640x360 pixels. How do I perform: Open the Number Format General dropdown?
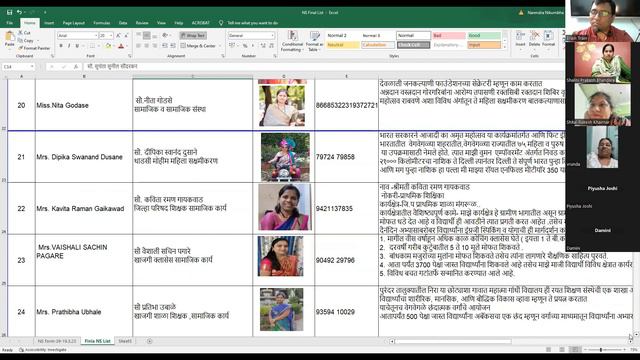tap(272, 36)
